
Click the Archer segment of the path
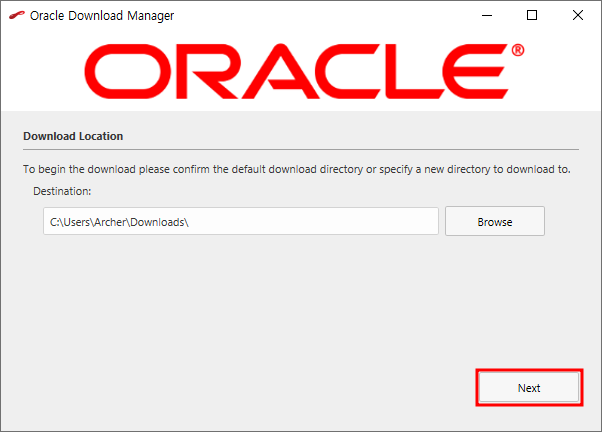click(111, 222)
